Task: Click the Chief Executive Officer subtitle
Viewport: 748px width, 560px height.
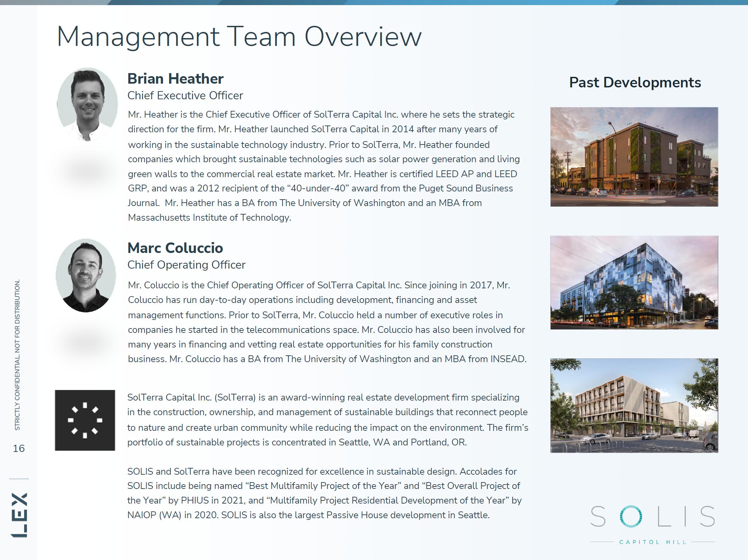Action: point(185,96)
